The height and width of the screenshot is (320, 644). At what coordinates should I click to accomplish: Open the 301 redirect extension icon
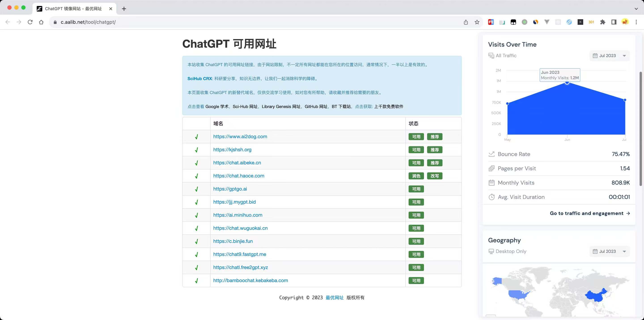click(x=591, y=22)
